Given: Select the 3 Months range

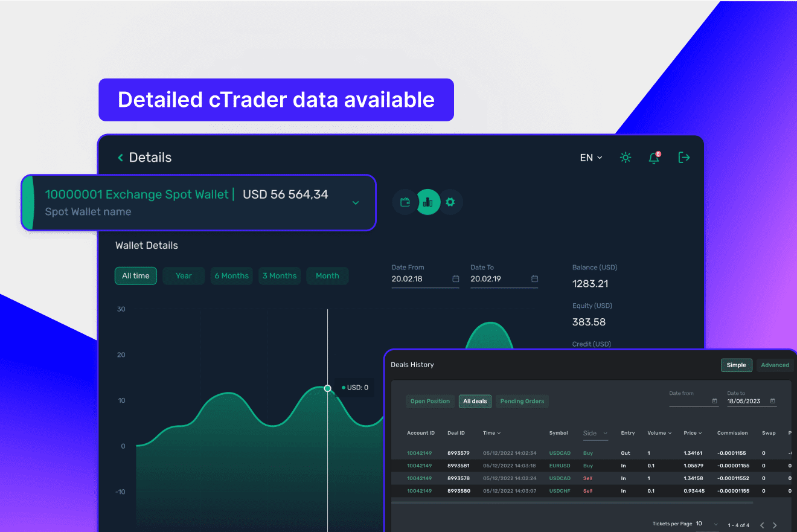Looking at the screenshot, I should pyautogui.click(x=280, y=276).
